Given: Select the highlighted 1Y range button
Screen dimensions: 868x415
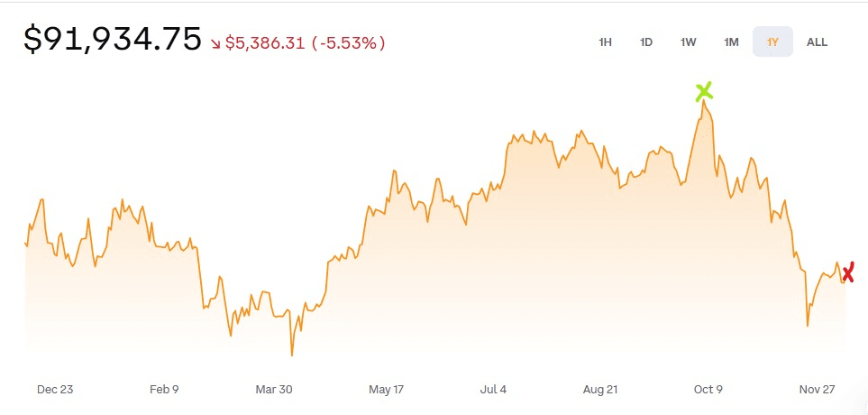Looking at the screenshot, I should click(x=772, y=41).
